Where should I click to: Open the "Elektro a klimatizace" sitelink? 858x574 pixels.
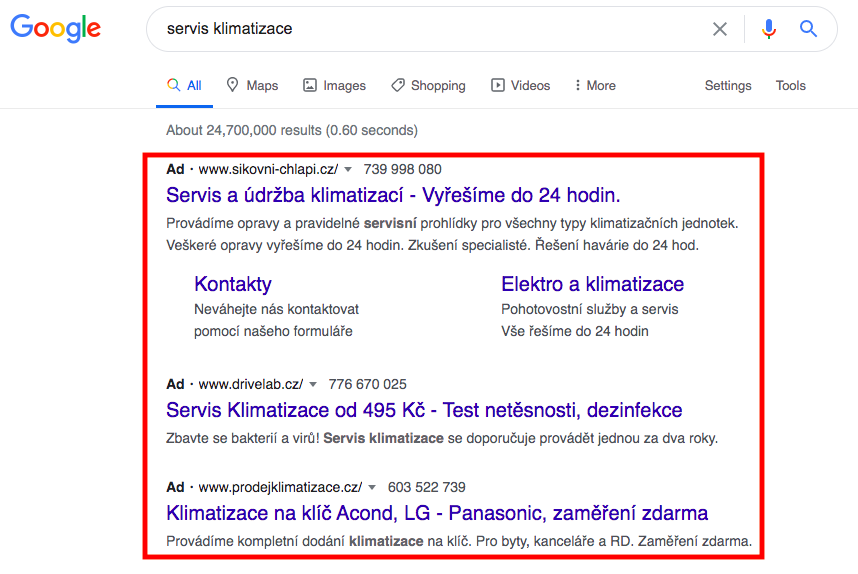click(x=593, y=284)
